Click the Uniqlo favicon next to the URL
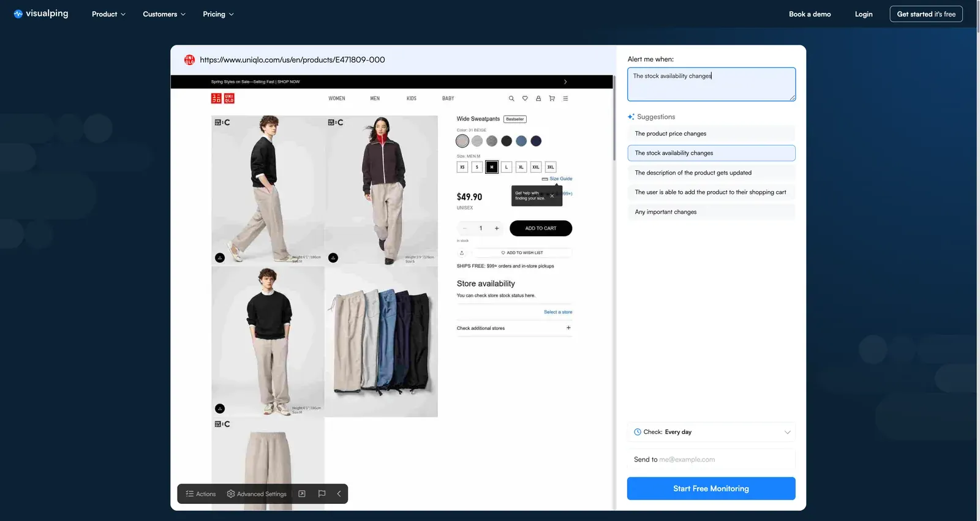Screen dimensions: 980x521 pos(190,59)
